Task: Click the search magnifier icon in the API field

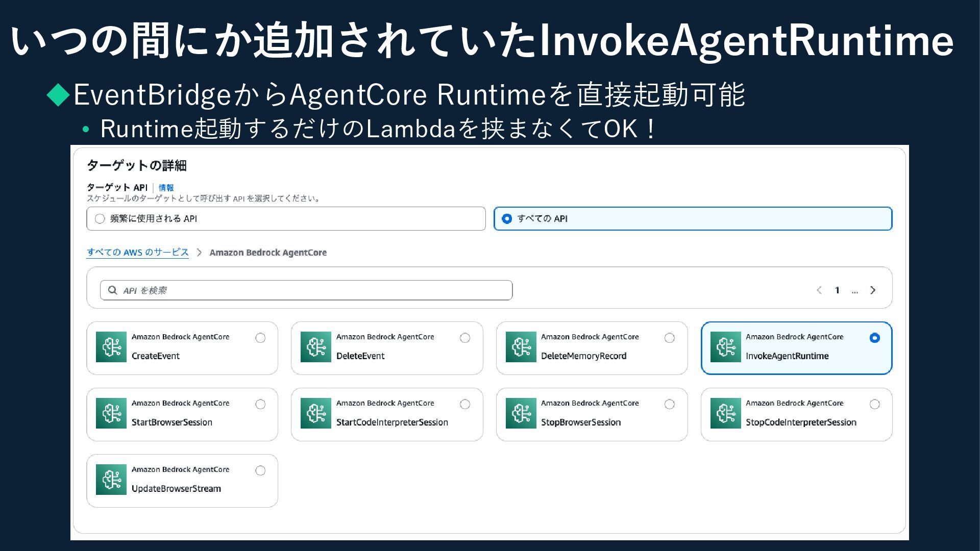Action: (113, 290)
